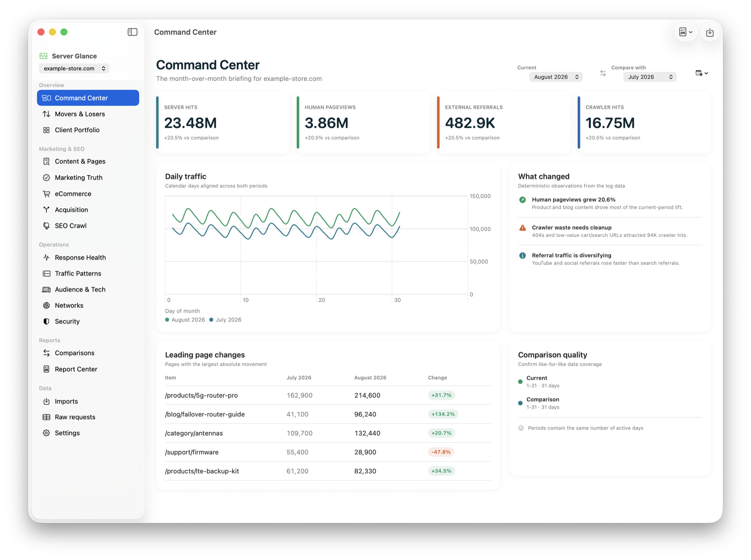Screen dimensions: 751x560
Task: Open the report export menu in toolbar
Action: [685, 32]
